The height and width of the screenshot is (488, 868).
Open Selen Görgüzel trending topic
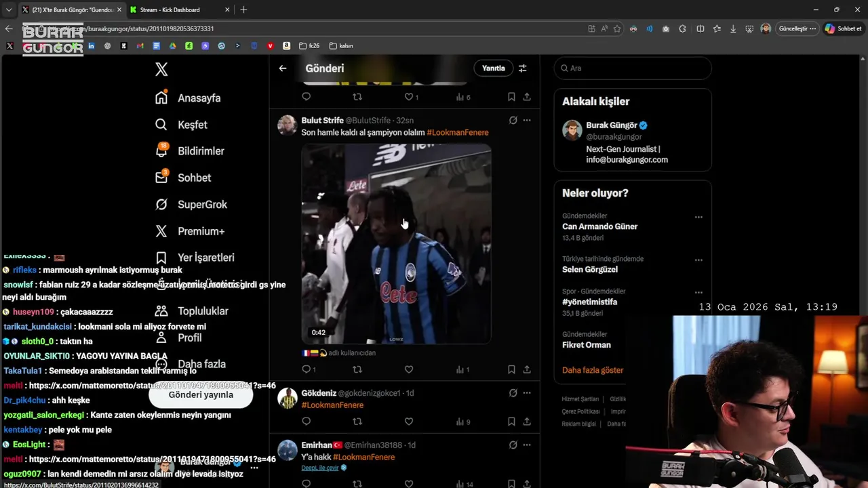pos(590,269)
